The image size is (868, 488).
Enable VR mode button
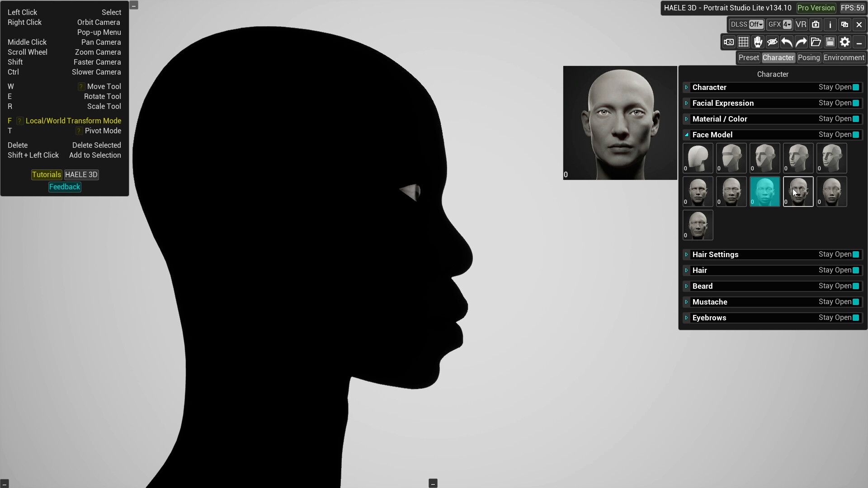[801, 24]
